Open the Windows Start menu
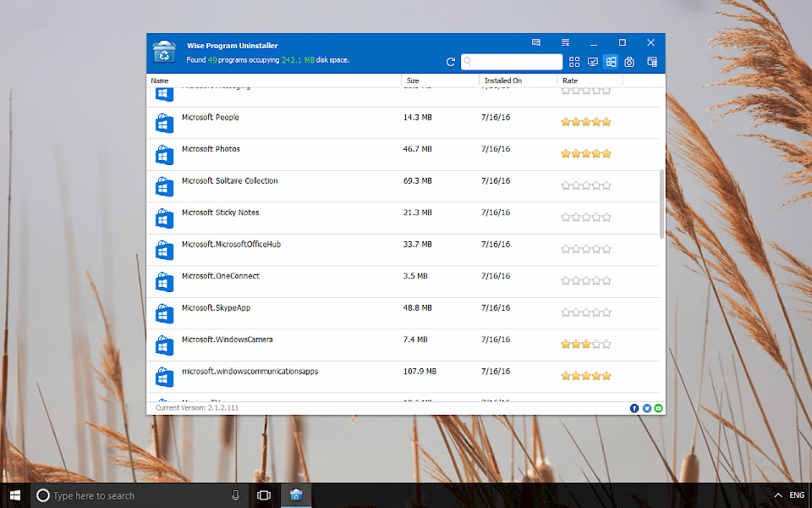812x508 pixels. click(x=15, y=495)
